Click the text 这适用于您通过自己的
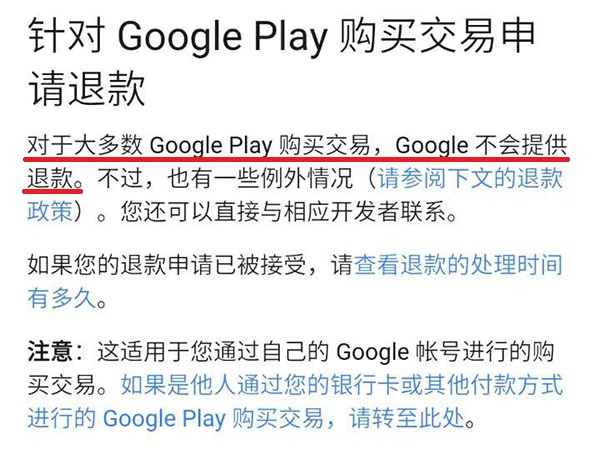This screenshot has width=600, height=454. [x=213, y=351]
